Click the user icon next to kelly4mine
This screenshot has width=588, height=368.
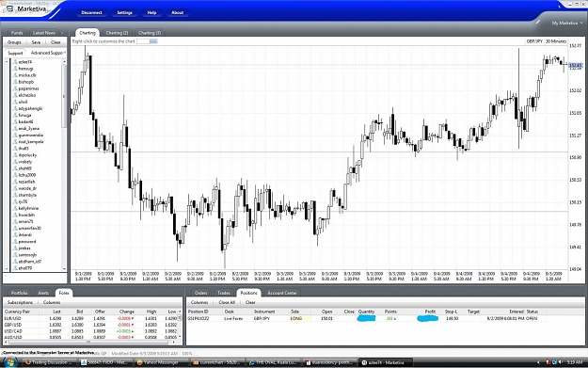15,208
